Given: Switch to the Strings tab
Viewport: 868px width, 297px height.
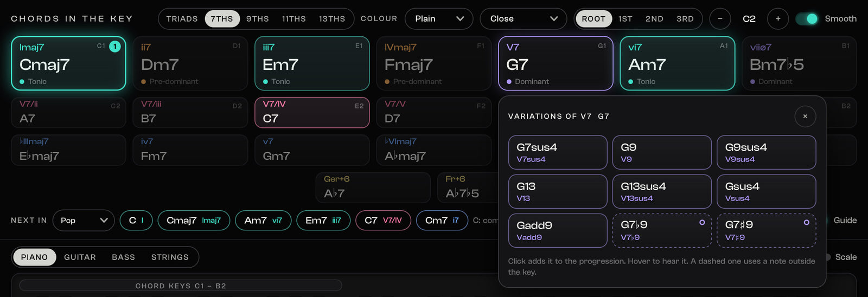Looking at the screenshot, I should coord(170,257).
